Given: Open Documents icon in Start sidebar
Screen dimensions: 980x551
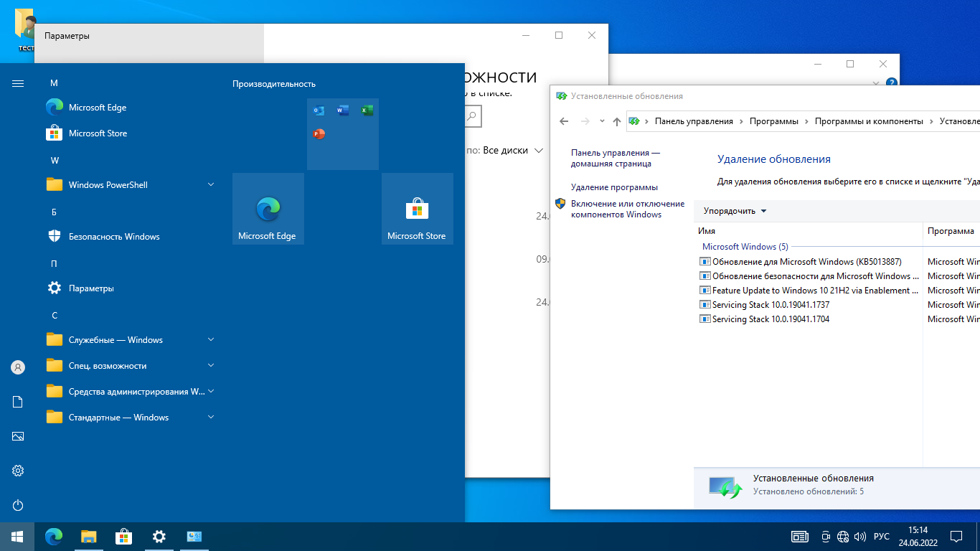Looking at the screenshot, I should 18,402.
